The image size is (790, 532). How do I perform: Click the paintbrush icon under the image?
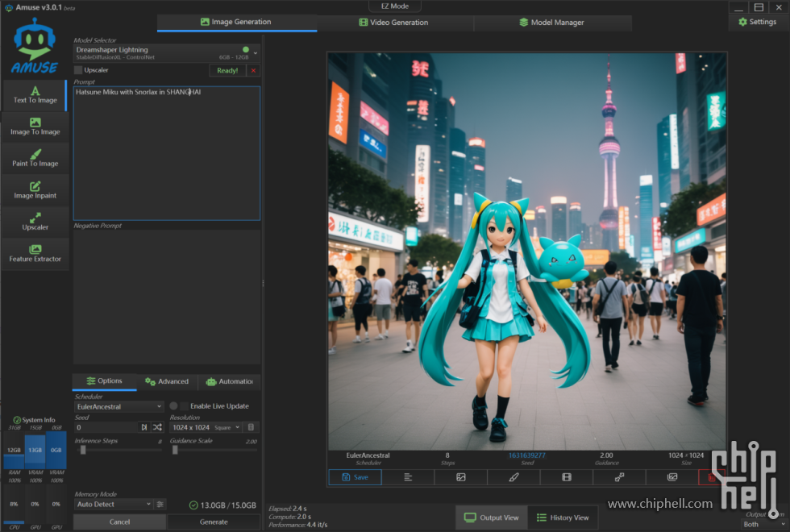tap(514, 477)
